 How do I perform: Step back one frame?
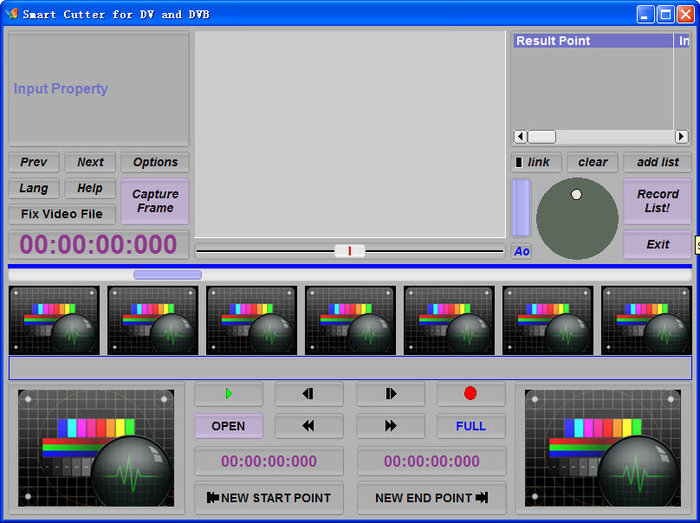(x=309, y=394)
